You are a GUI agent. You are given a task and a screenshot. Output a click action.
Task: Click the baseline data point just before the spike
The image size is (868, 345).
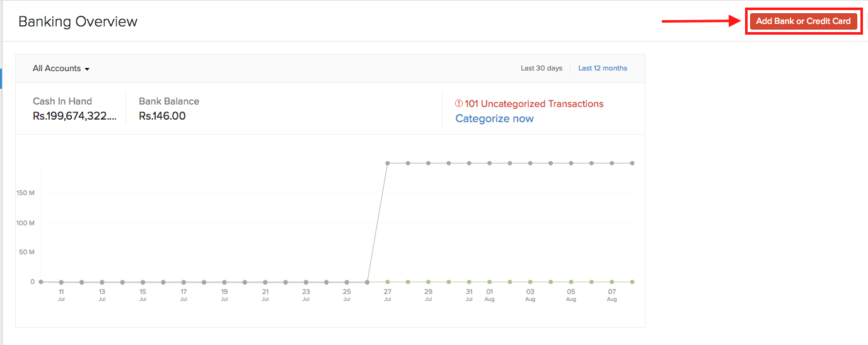[367, 282]
